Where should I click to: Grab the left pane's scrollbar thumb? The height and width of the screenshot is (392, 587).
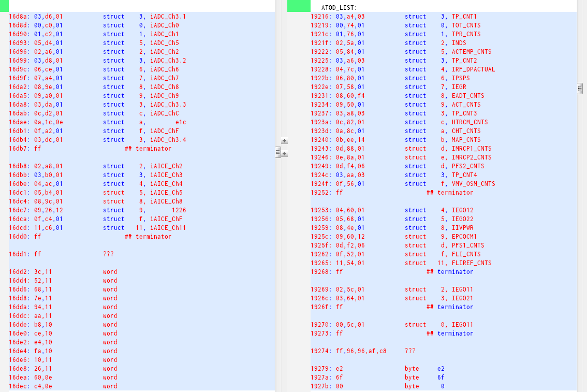click(x=278, y=152)
